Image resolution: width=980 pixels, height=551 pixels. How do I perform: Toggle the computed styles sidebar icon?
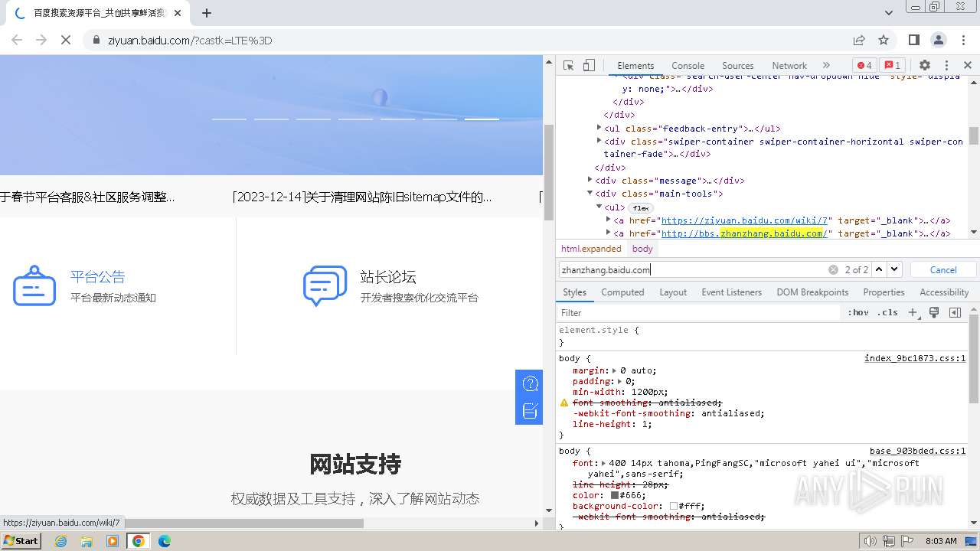coord(955,312)
